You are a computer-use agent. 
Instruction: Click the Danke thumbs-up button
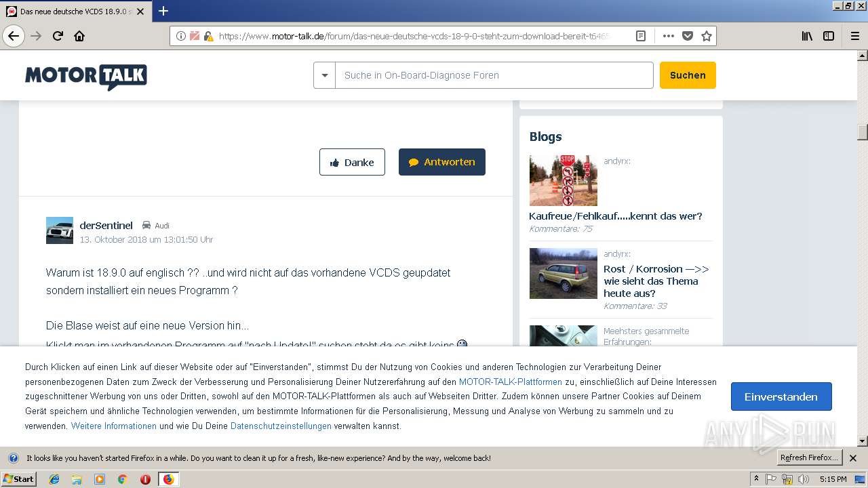pyautogui.click(x=352, y=162)
